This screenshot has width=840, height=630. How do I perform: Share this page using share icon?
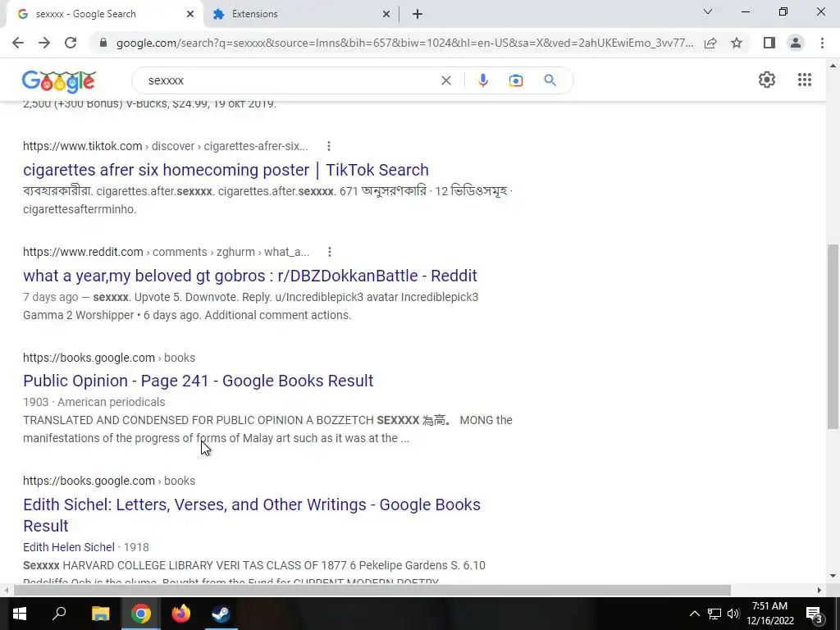click(x=710, y=43)
